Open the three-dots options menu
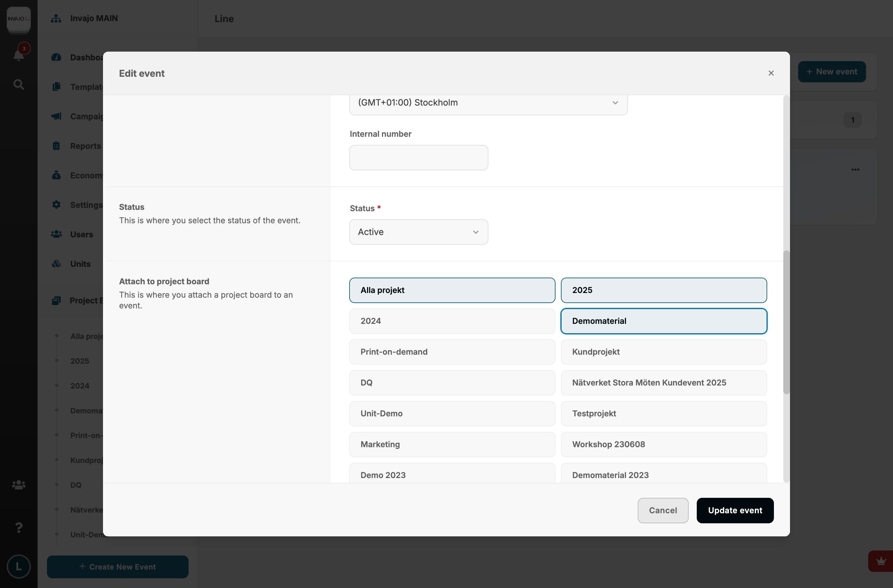Screen dimensions: 893x588 [x=855, y=170]
